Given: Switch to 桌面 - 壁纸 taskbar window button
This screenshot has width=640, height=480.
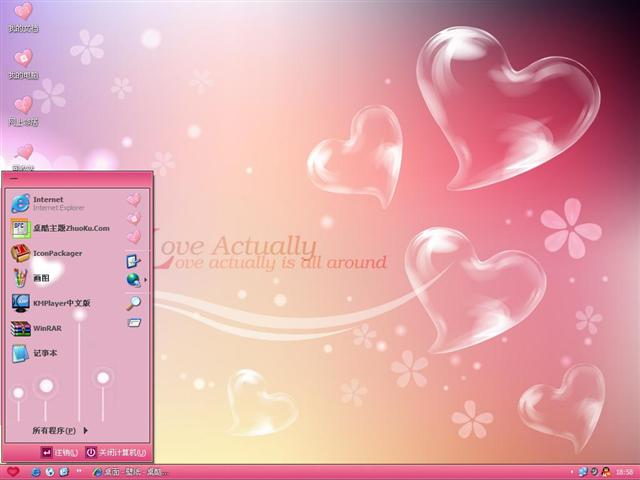Looking at the screenshot, I should point(130,472).
